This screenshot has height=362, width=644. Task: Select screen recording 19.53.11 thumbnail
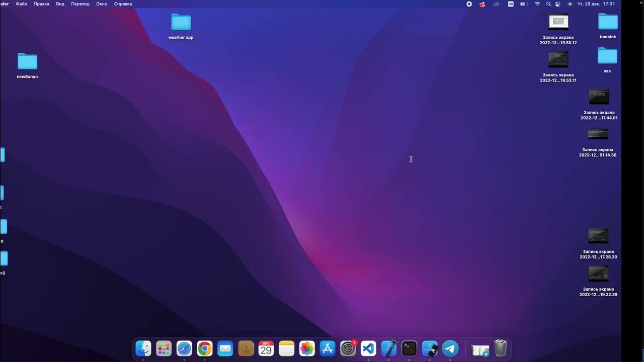pyautogui.click(x=558, y=59)
